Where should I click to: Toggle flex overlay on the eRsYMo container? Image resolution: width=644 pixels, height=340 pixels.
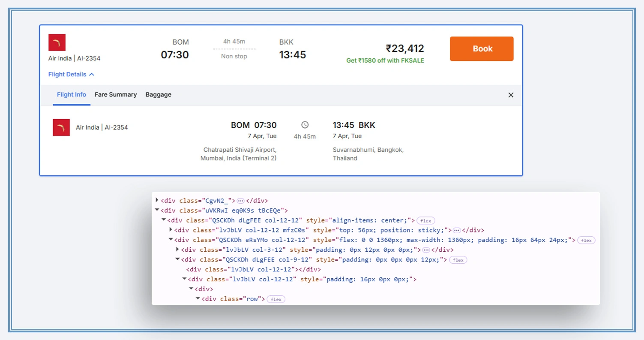tap(586, 240)
